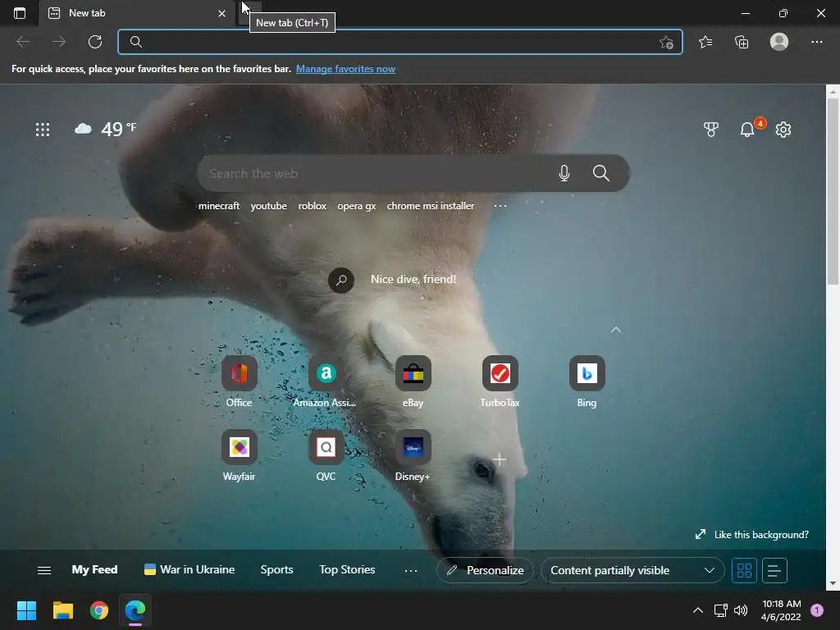Open the 10:18 AM clock and calendar
The width and height of the screenshot is (840, 630).
click(x=781, y=610)
